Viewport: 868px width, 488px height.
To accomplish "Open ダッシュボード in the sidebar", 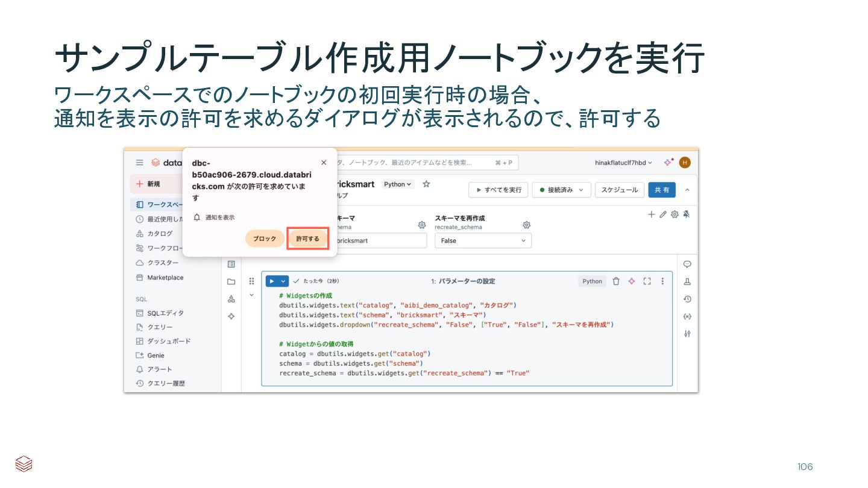I will (163, 341).
